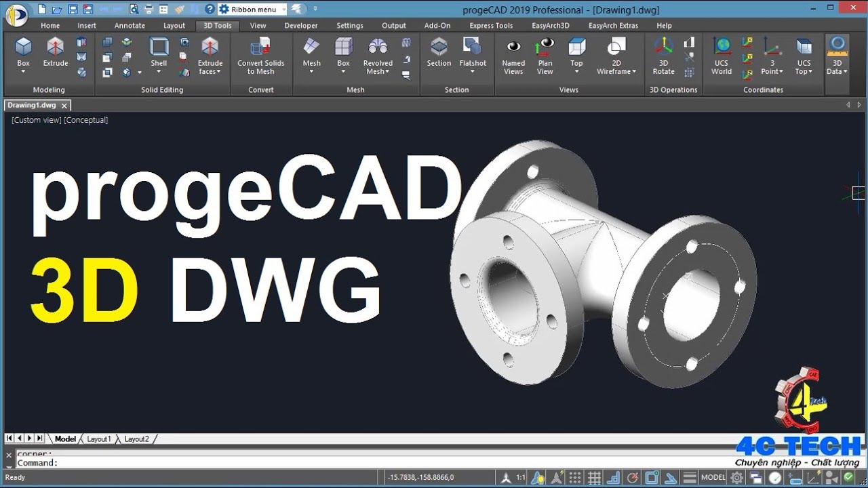Click the 3D Mirror icon

(689, 57)
